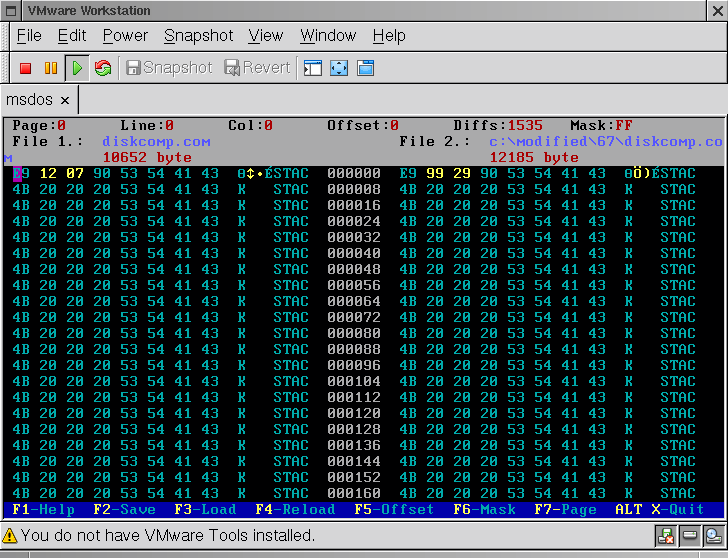
Task: Reset the VM with the red-green reset icon
Action: click(103, 68)
